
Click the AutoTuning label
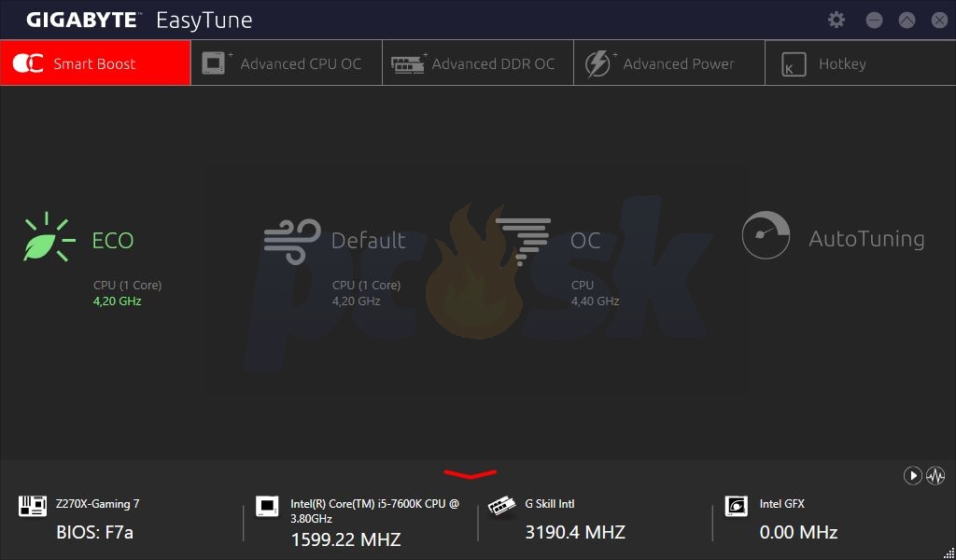point(866,238)
